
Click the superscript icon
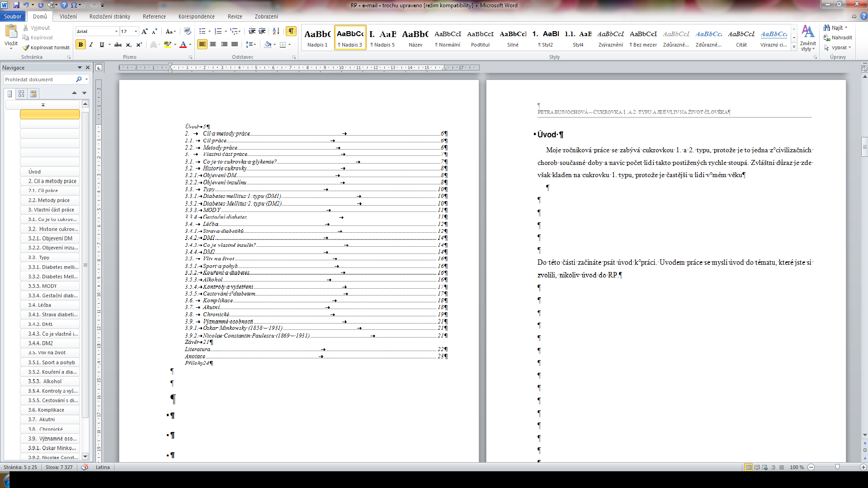[139, 45]
